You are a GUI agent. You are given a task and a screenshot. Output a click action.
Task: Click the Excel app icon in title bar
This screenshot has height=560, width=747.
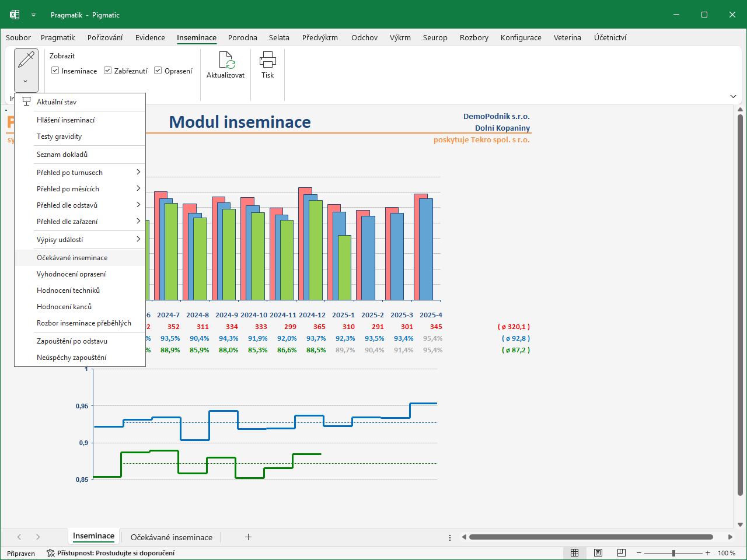15,15
